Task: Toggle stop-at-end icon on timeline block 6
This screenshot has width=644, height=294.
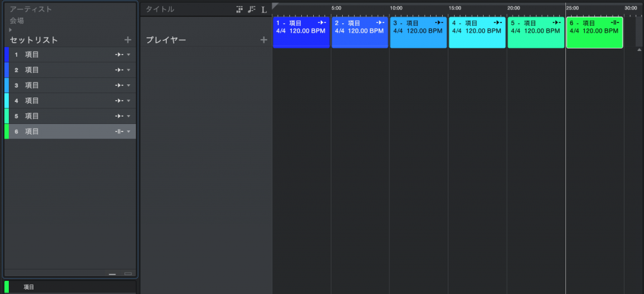Action: [615, 23]
